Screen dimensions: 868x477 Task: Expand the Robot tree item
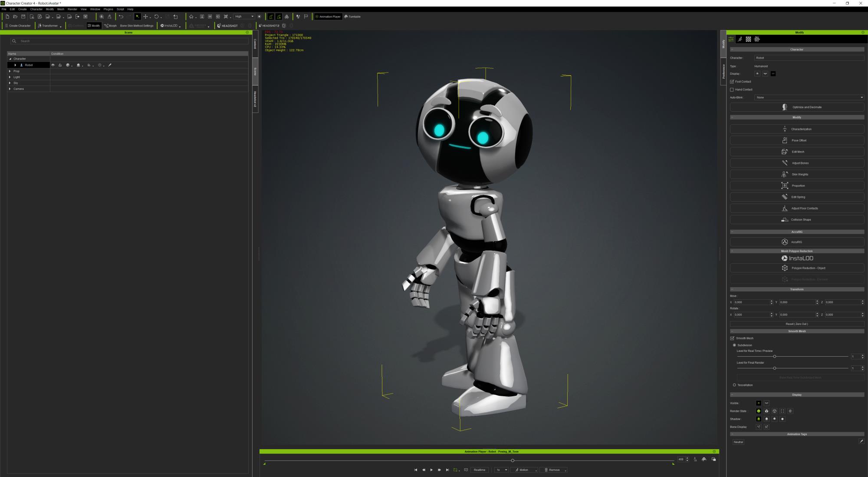coord(15,65)
